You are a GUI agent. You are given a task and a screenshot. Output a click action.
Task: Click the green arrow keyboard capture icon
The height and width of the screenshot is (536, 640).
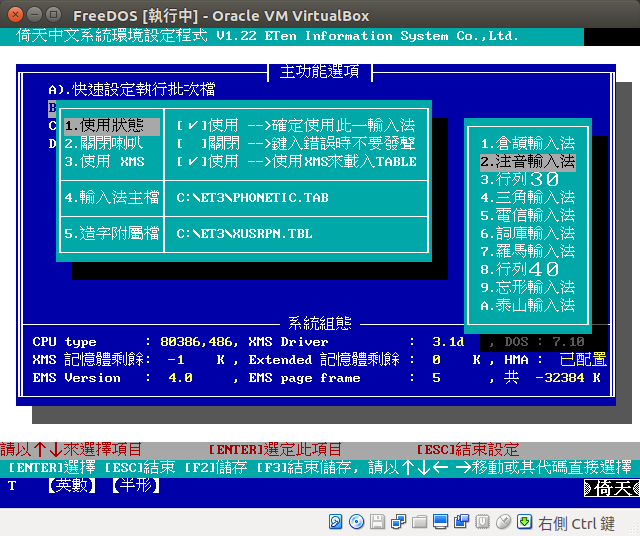[x=524, y=522]
